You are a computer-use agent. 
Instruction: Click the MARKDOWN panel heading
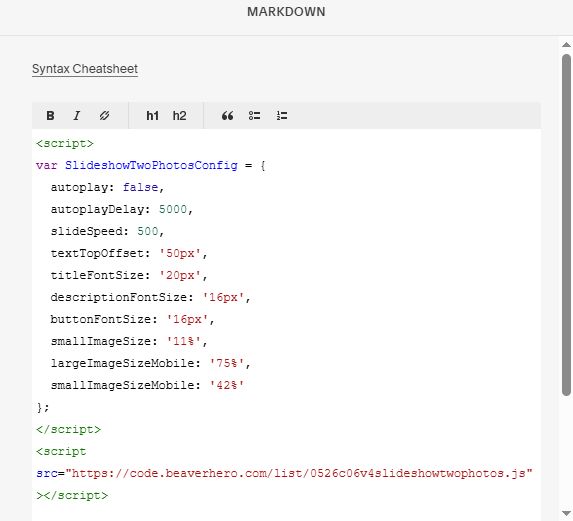tap(286, 12)
